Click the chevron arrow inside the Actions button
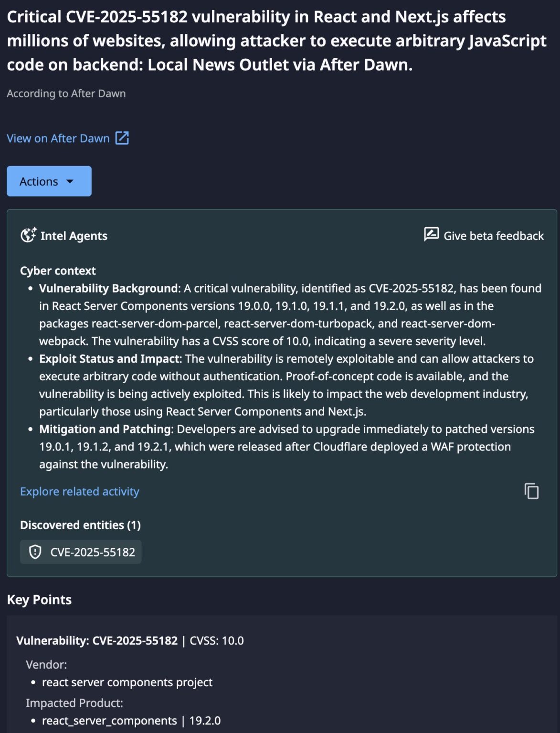The height and width of the screenshot is (733, 560). [70, 181]
